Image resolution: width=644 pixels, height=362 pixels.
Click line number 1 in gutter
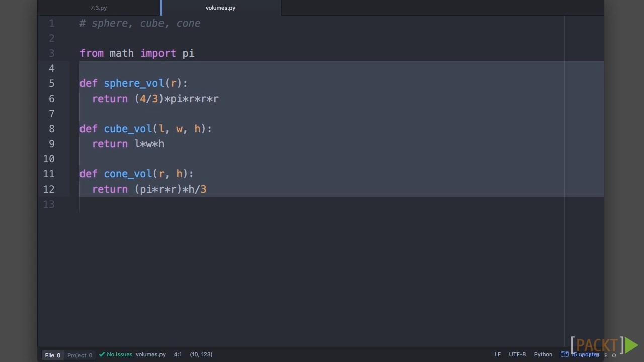tap(51, 23)
